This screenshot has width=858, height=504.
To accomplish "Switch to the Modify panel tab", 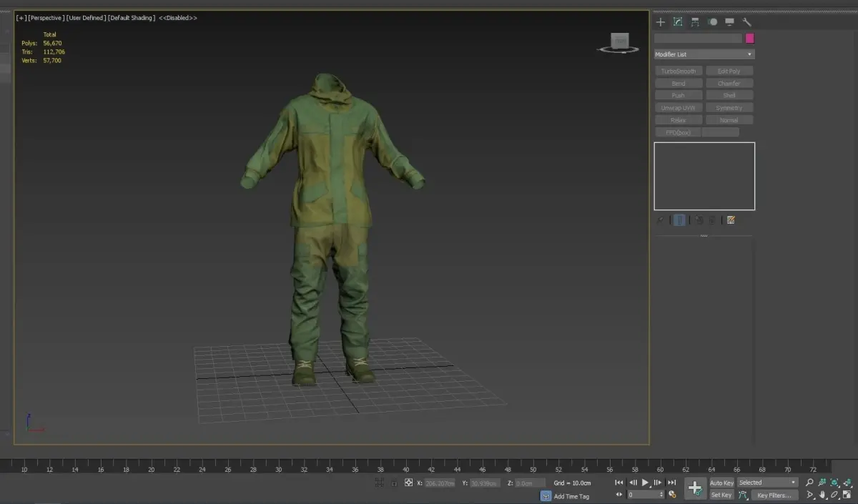I will tap(678, 22).
